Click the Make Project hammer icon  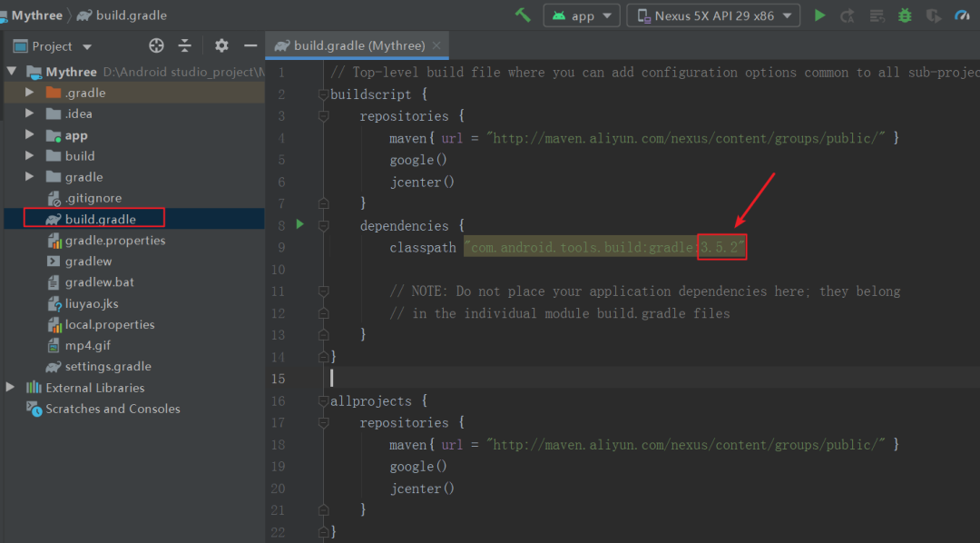point(523,15)
